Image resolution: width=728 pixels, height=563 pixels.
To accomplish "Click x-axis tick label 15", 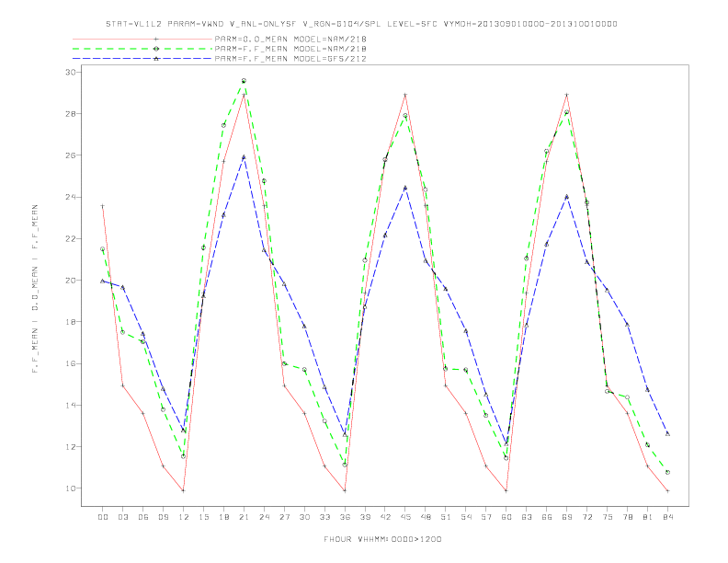I will tap(203, 517).
